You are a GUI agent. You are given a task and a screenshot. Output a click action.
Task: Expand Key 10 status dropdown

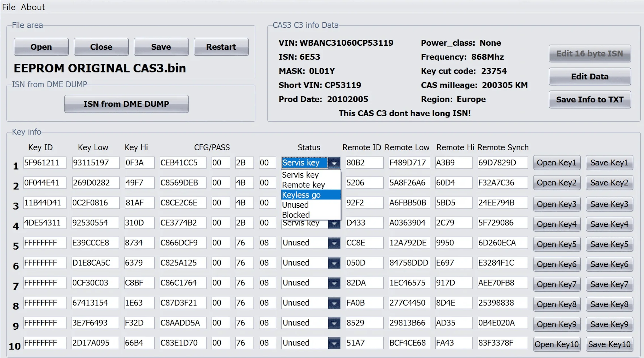click(334, 343)
